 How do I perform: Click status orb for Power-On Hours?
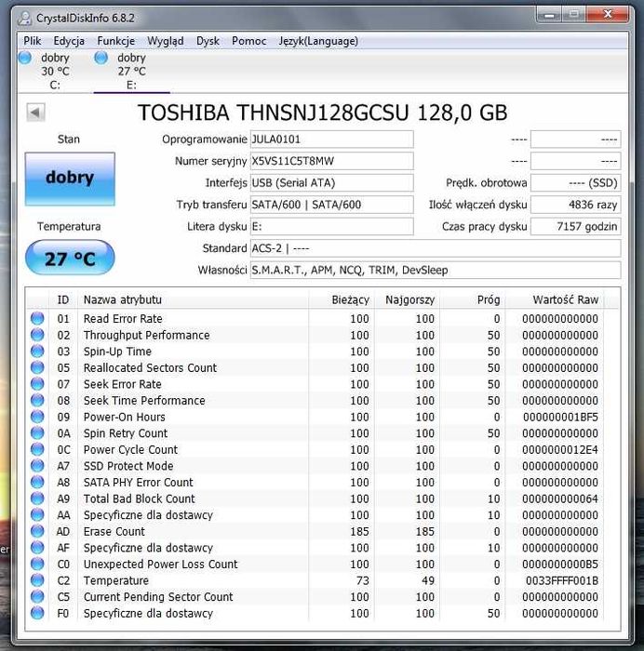click(x=37, y=417)
